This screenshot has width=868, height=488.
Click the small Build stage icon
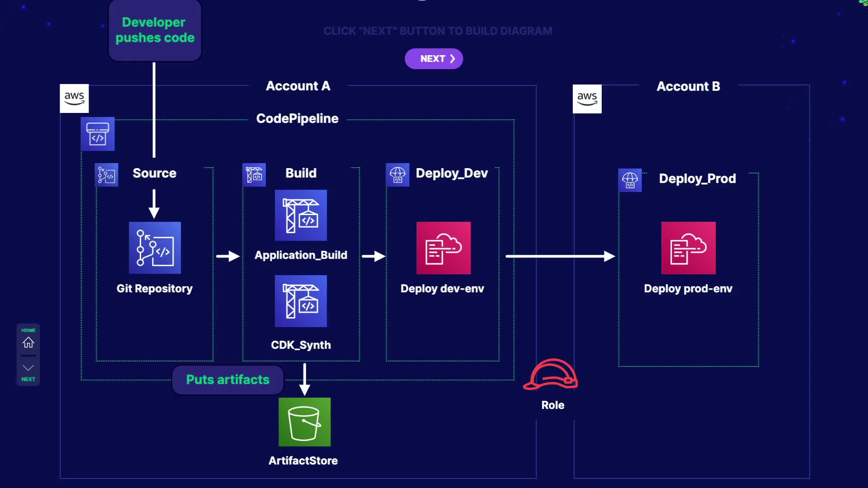(254, 175)
